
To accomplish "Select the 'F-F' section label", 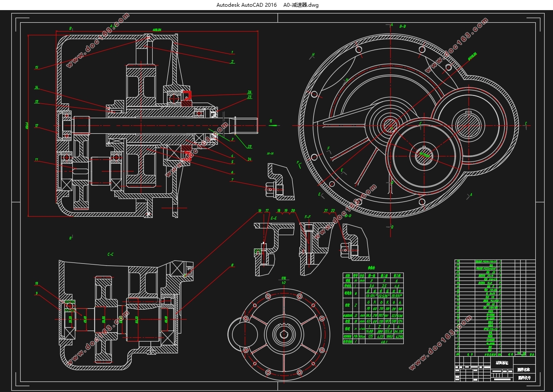I will click(307, 217).
